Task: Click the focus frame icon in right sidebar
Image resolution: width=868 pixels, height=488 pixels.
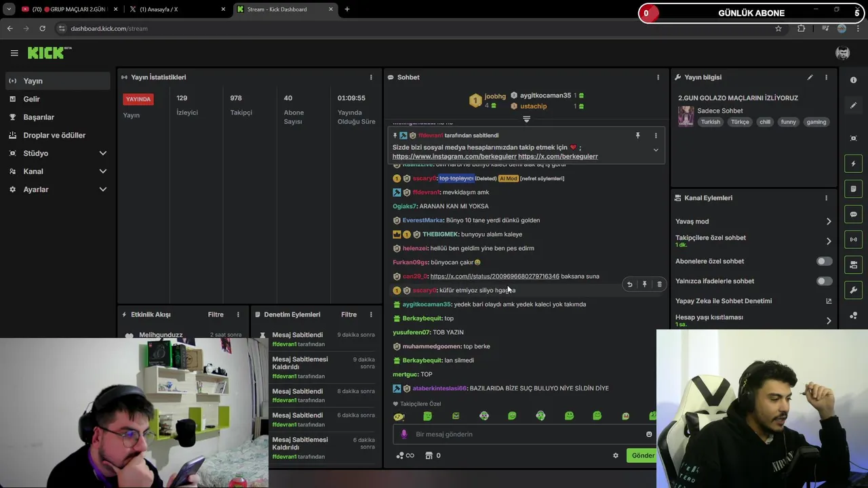Action: coord(854,138)
